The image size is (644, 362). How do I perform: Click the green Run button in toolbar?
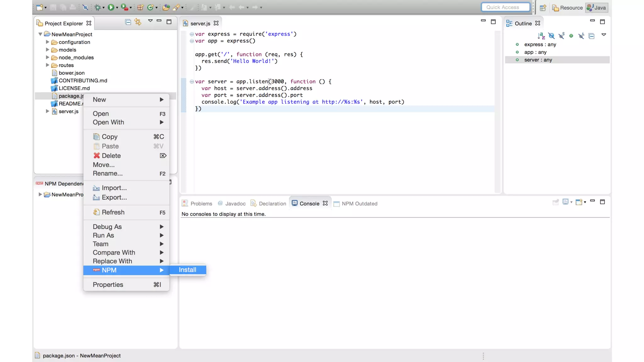coord(111,7)
